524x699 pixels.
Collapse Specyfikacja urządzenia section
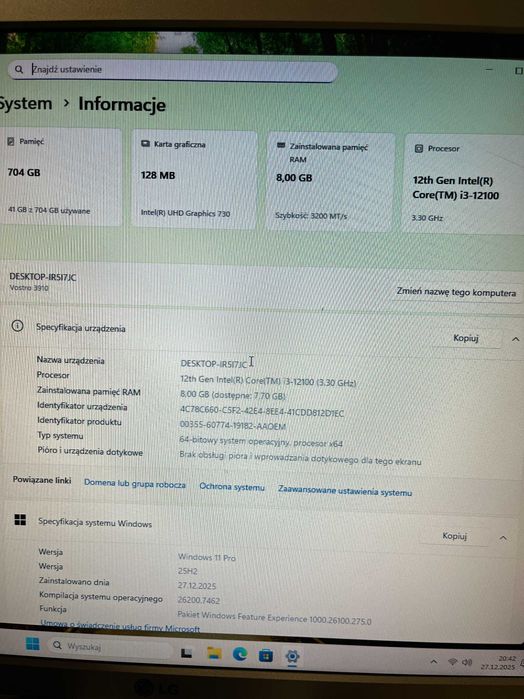(x=515, y=339)
